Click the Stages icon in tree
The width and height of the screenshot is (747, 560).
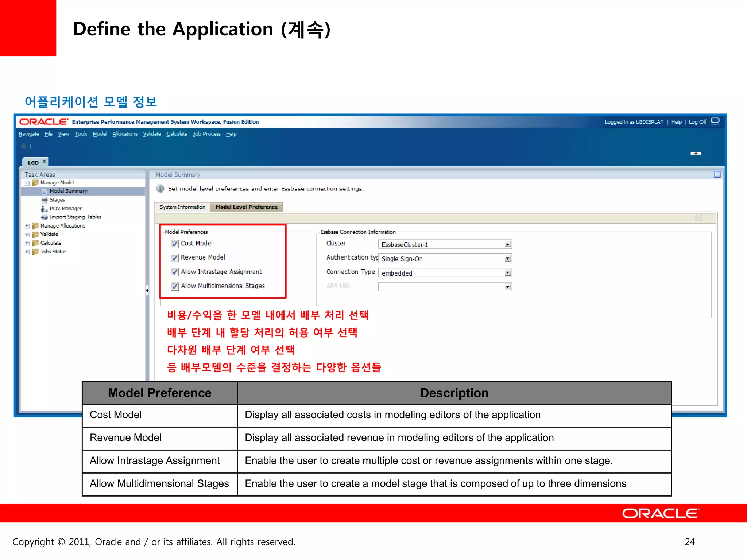pos(44,200)
